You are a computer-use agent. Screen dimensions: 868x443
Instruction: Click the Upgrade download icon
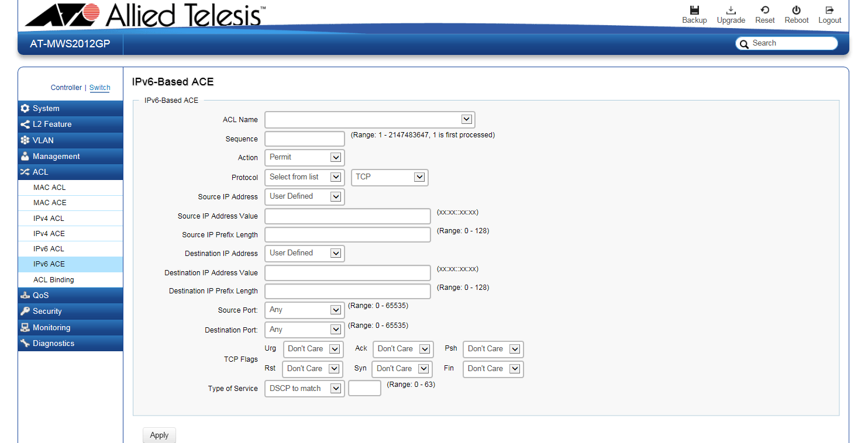click(x=731, y=11)
